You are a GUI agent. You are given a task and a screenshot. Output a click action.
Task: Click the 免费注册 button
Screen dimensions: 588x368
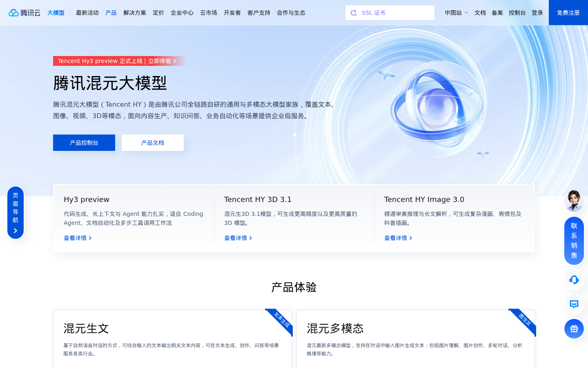568,13
